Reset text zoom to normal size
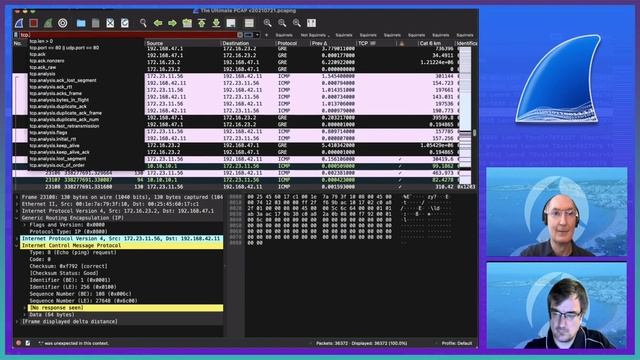This screenshot has height=360, width=640. 297,23
